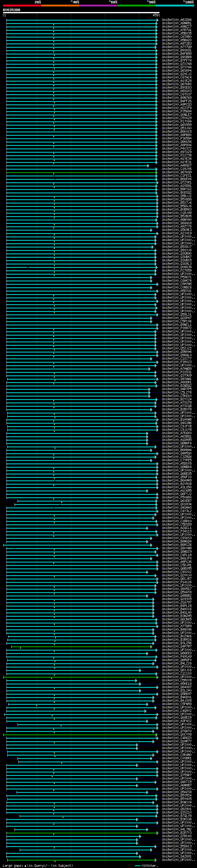Click the UniRef100_Q08G39 entry

177,267
